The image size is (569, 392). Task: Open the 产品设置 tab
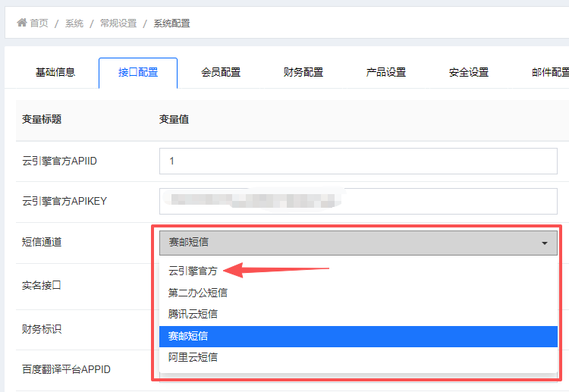point(386,73)
